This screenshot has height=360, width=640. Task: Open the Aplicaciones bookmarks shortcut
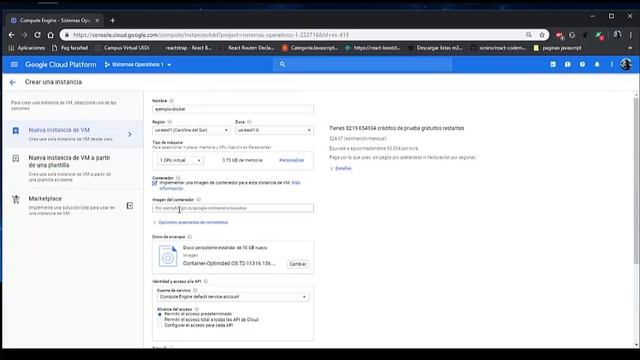click(x=27, y=48)
